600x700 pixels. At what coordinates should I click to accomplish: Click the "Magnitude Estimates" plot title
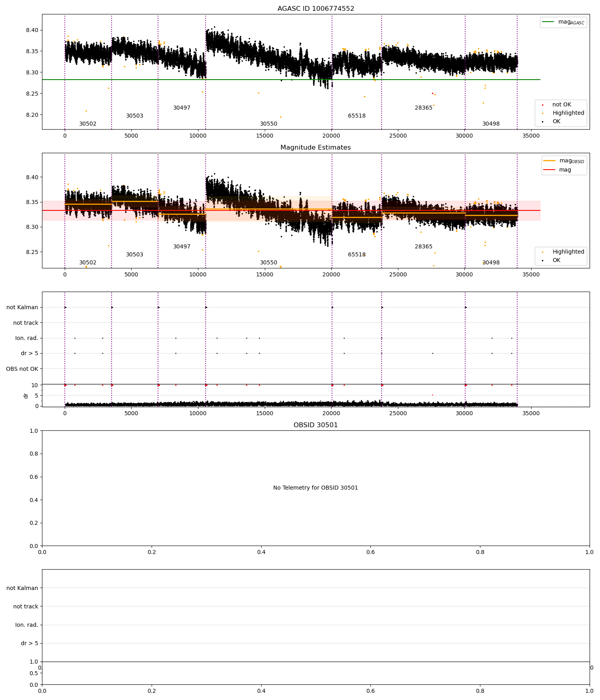(x=316, y=148)
